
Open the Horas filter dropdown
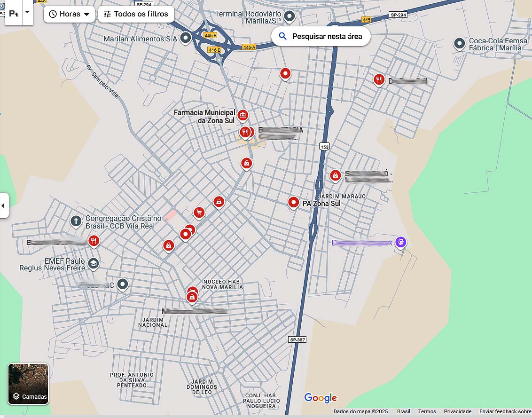click(70, 14)
